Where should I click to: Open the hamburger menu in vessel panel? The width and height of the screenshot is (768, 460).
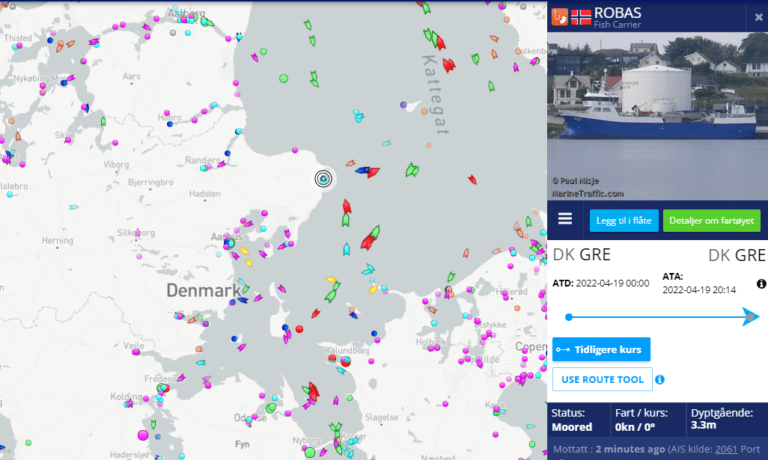[565, 218]
